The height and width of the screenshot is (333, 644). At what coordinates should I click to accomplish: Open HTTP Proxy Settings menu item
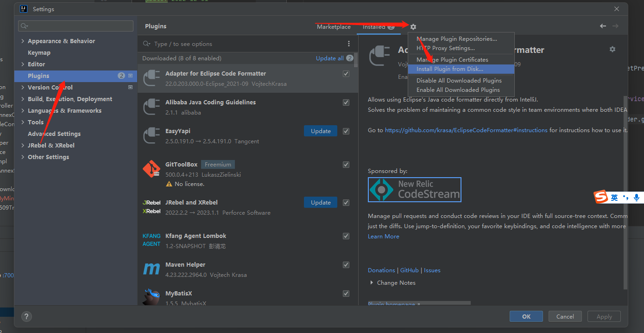coord(461,48)
